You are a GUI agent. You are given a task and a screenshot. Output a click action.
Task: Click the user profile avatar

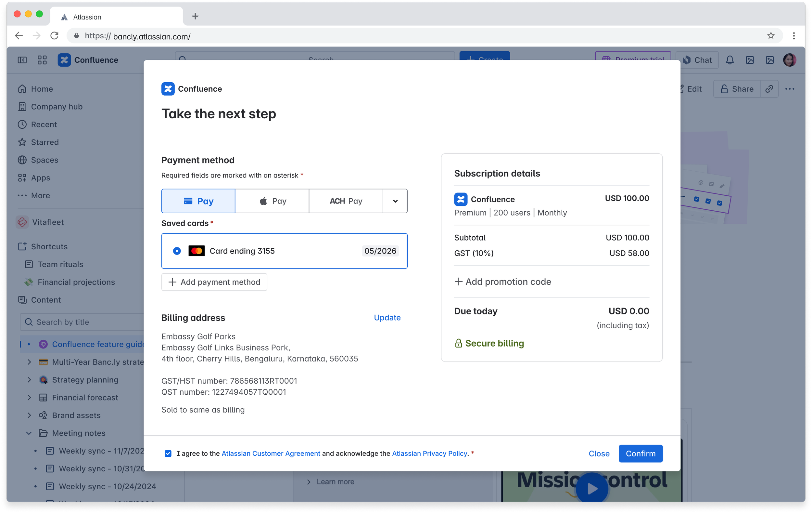(789, 60)
